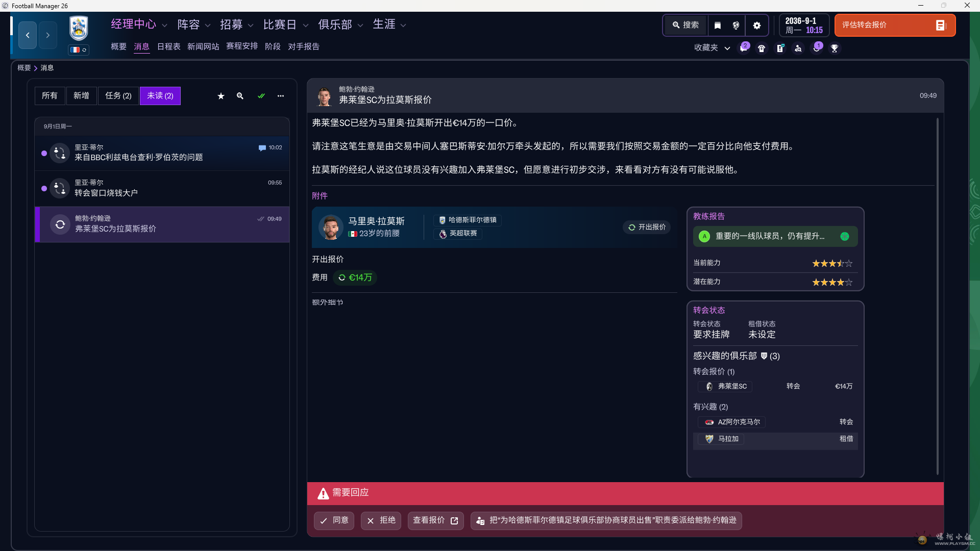The image size is (980, 551).
Task: Click the shield icon next to 感兴趣的俱乐部
Action: click(764, 356)
